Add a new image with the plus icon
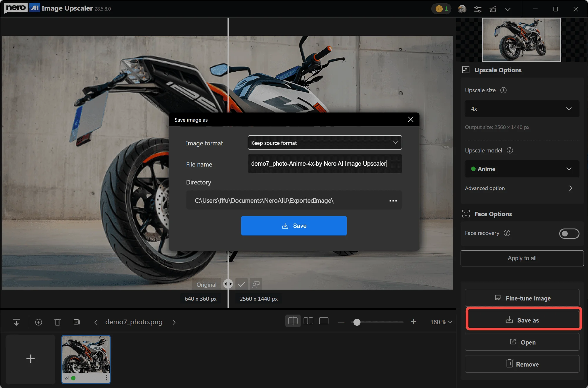This screenshot has width=588, height=388. coord(38,322)
